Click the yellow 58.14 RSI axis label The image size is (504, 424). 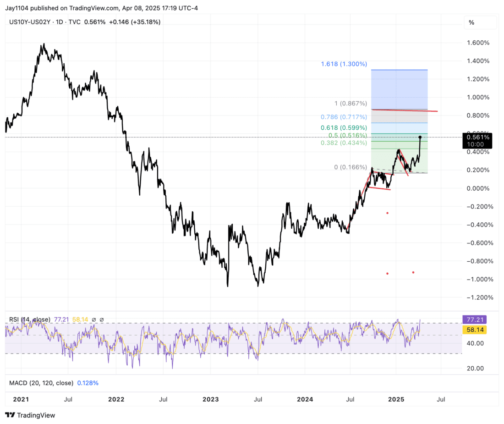tap(474, 330)
